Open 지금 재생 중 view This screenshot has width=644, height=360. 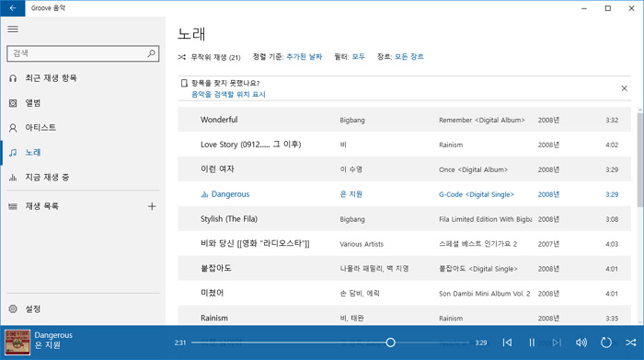pos(83,177)
